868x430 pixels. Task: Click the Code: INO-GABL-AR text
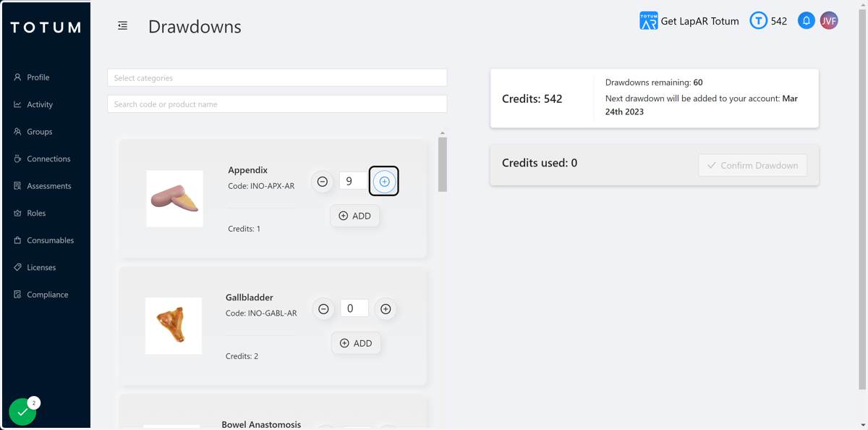(261, 313)
